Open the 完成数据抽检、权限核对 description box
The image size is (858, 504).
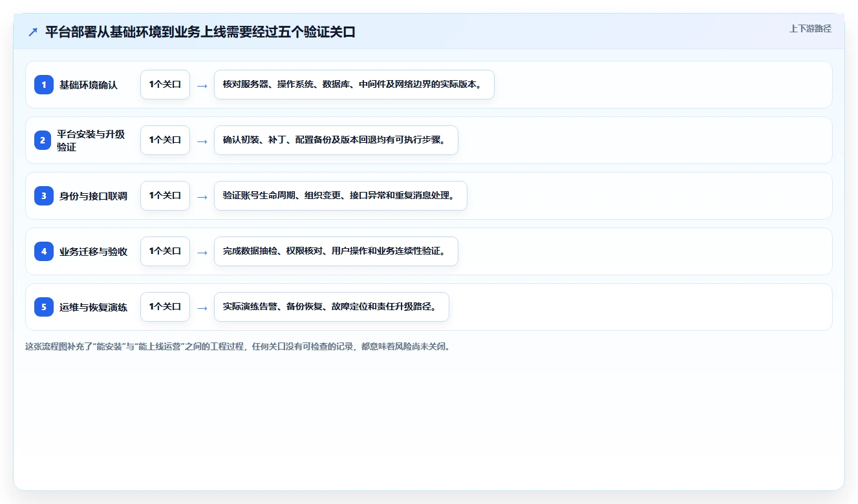[336, 251]
